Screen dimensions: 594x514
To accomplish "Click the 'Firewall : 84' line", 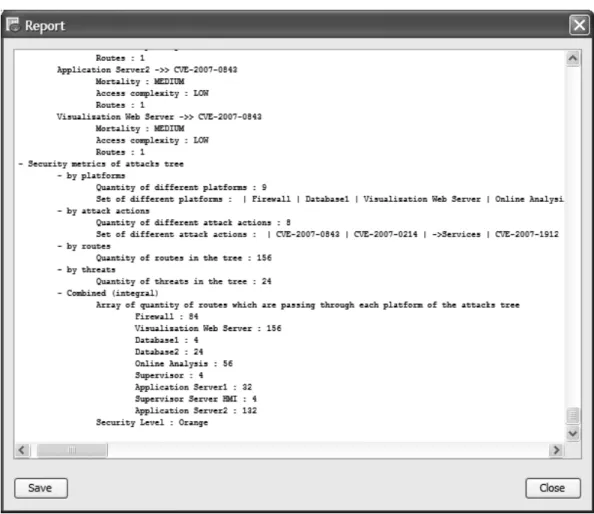I will [167, 317].
